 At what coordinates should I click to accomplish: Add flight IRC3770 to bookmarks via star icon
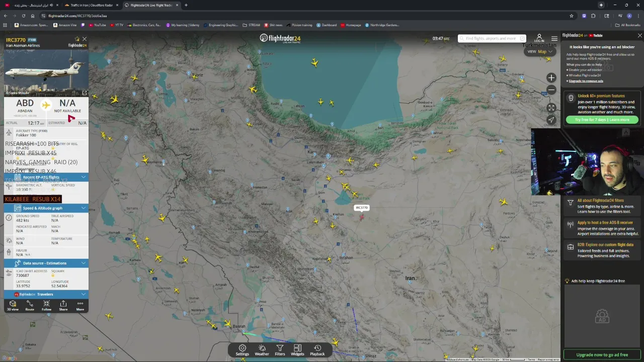[x=77, y=39]
